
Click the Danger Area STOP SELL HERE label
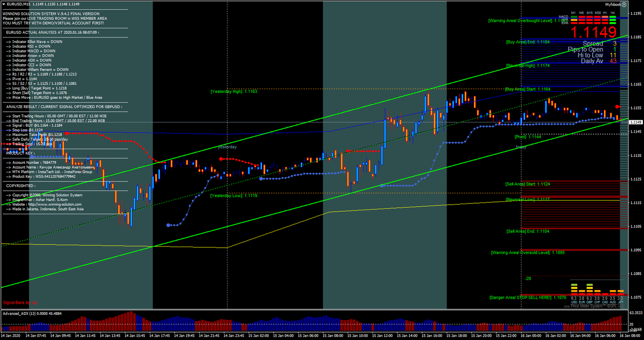pyautogui.click(x=528, y=297)
